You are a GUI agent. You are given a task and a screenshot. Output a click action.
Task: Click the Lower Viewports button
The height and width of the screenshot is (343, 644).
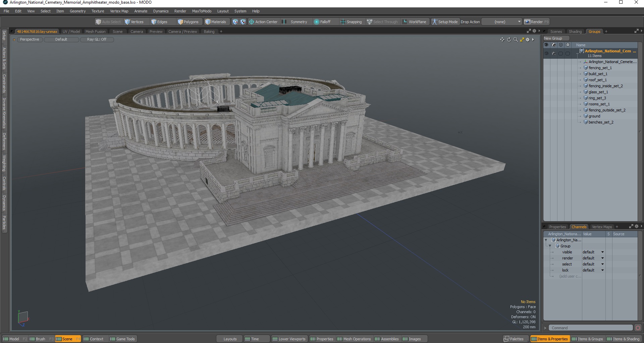coord(289,339)
